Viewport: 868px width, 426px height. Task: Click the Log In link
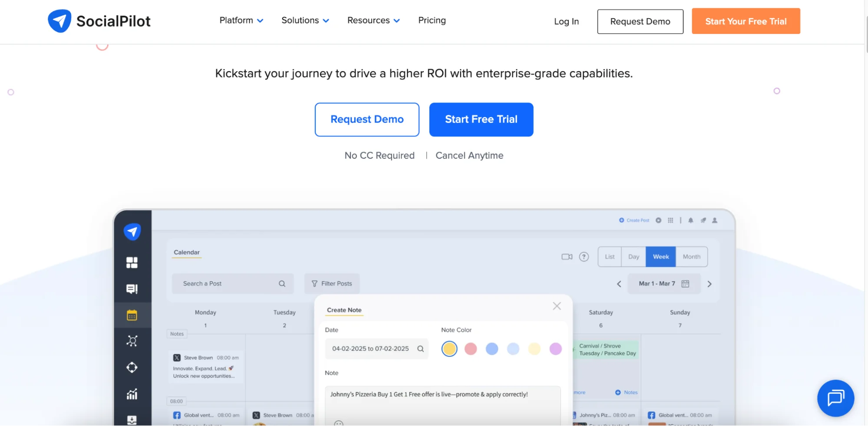tap(566, 21)
